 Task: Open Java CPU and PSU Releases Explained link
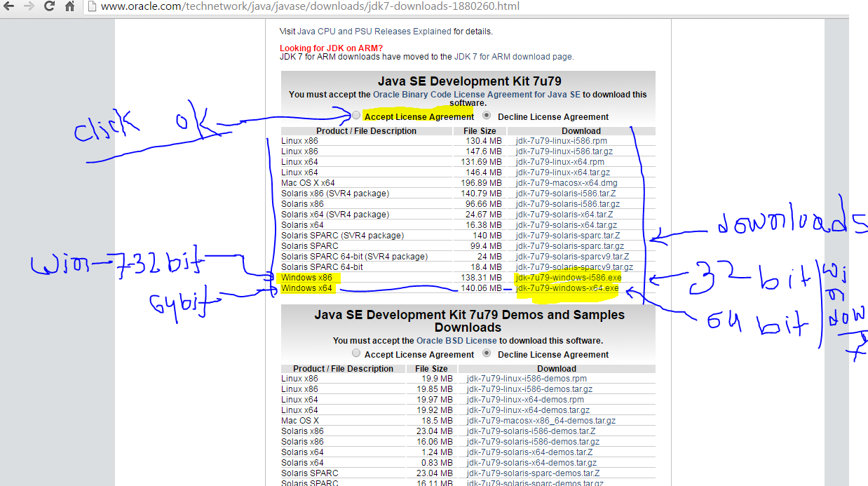point(374,31)
